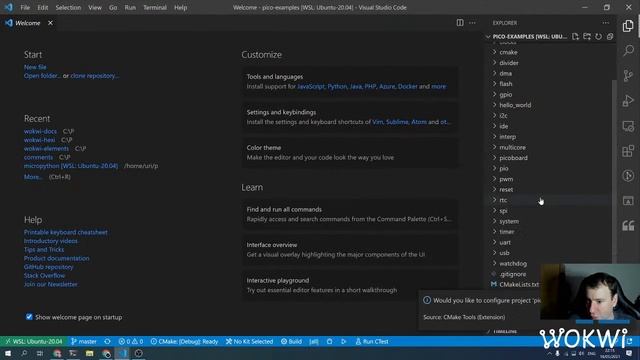This screenshot has height=360, width=640.
Task: Select a kit via No Kit Selected
Action: click(249, 341)
